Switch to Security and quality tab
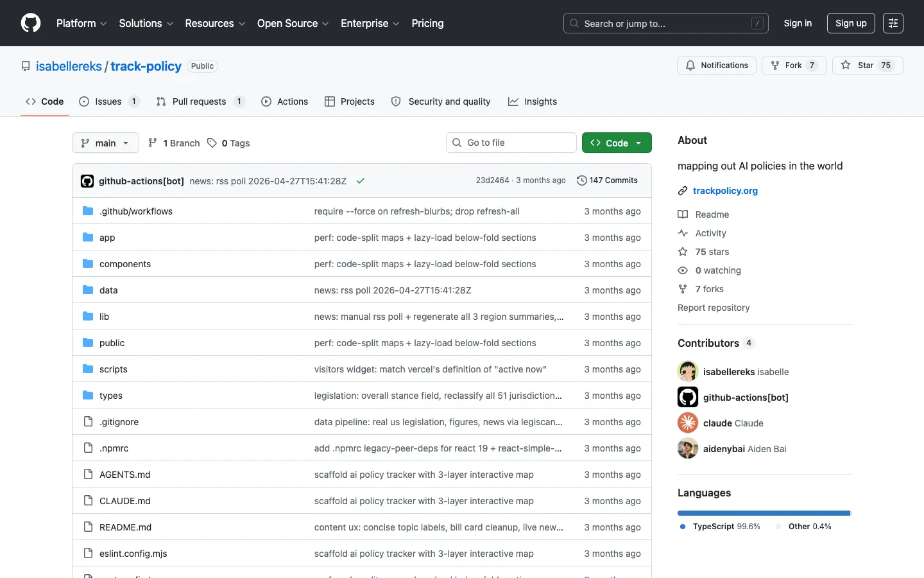Screen dimensions: 924x578 [x=441, y=101]
